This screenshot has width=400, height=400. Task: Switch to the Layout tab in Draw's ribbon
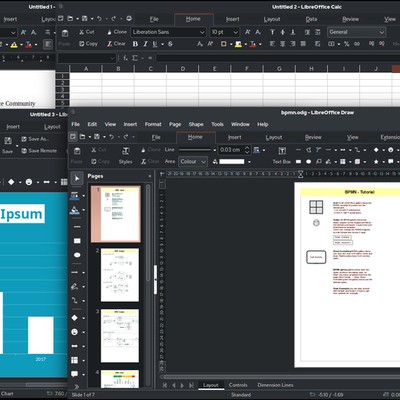(274, 137)
